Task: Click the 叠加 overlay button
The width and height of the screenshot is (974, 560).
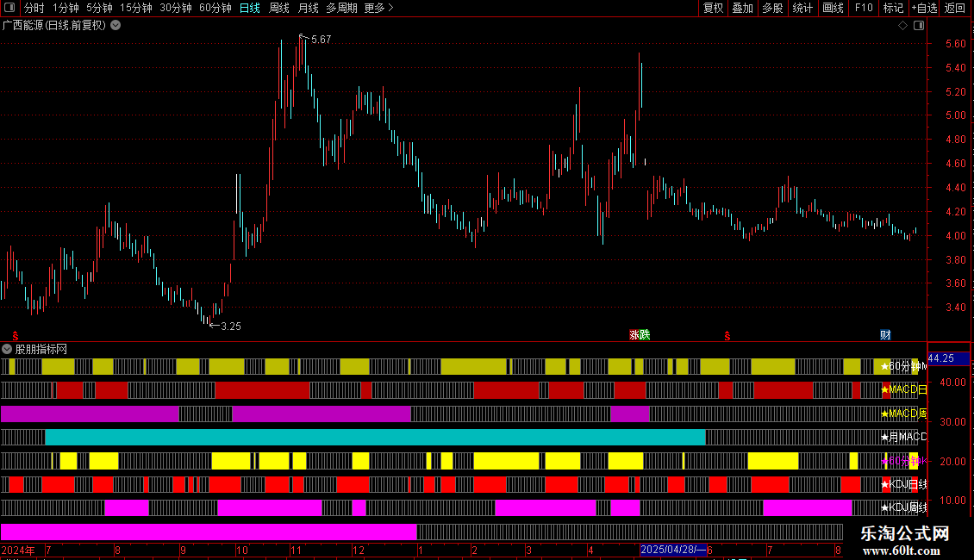Action: (x=742, y=8)
